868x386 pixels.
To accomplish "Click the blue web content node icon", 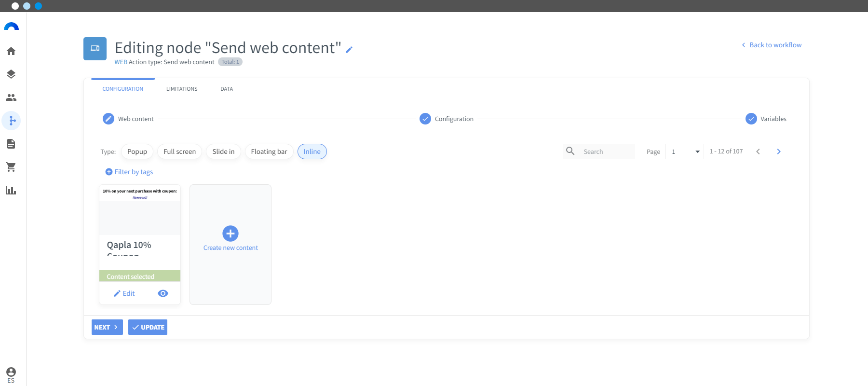I will click(95, 49).
